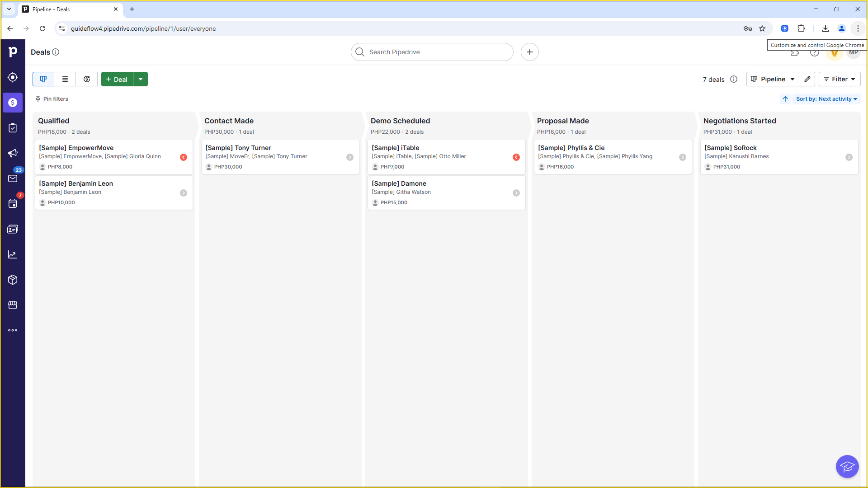The image size is (868, 488).
Task: Click Pin filters link
Action: (x=52, y=99)
